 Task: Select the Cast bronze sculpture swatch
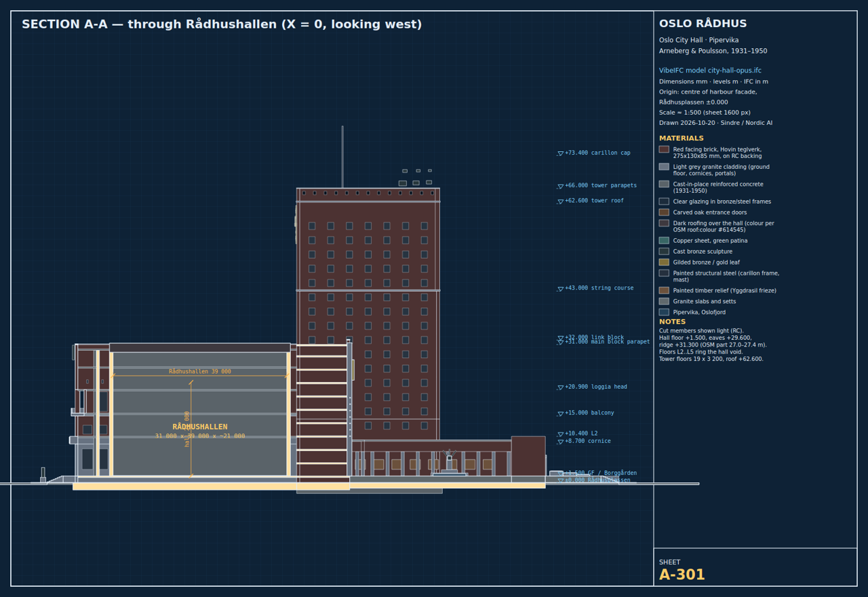coord(664,252)
